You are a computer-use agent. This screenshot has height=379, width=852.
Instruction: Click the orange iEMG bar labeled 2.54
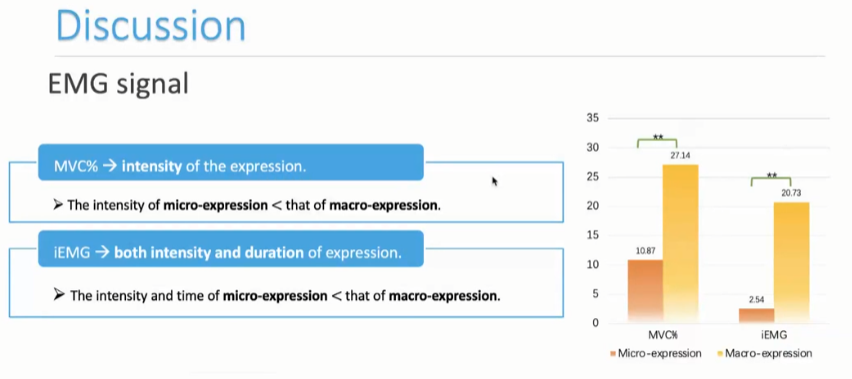tap(756, 315)
